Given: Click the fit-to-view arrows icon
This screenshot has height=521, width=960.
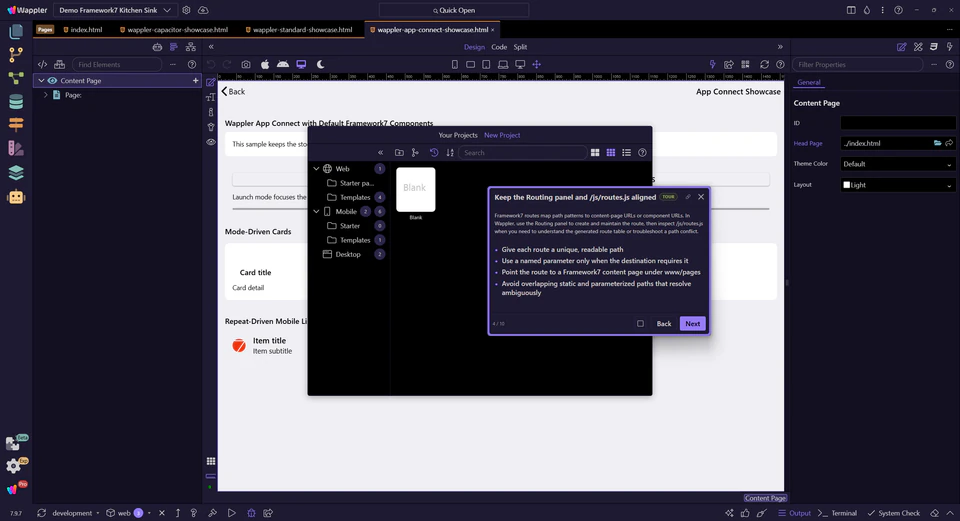Looking at the screenshot, I should tap(536, 64).
